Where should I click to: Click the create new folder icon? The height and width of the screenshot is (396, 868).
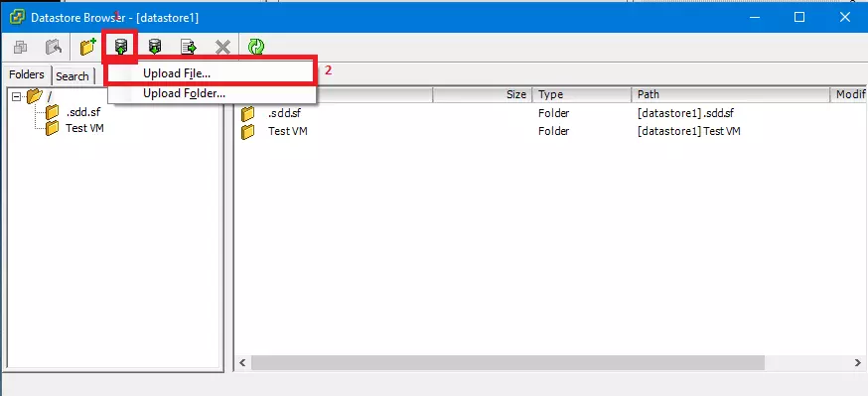pyautogui.click(x=87, y=47)
